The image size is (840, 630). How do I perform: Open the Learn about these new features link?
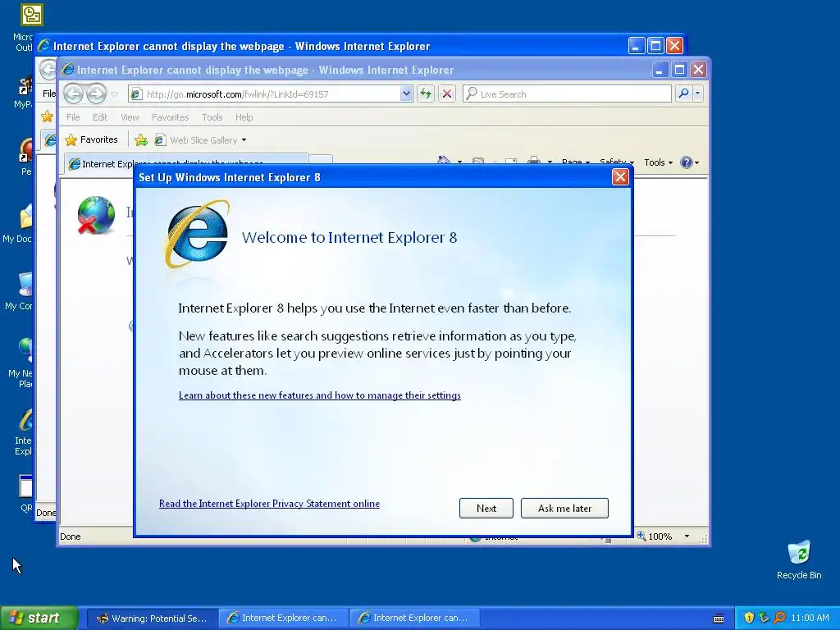click(319, 395)
